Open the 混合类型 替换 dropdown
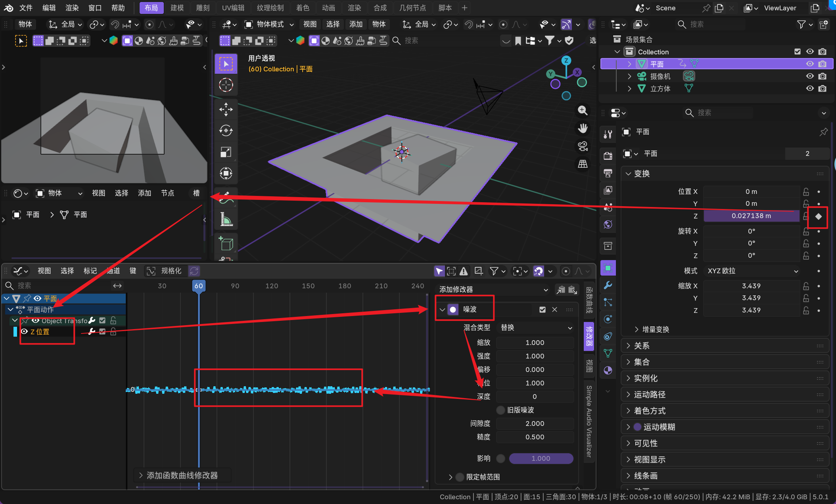The image size is (836, 504). point(535,328)
